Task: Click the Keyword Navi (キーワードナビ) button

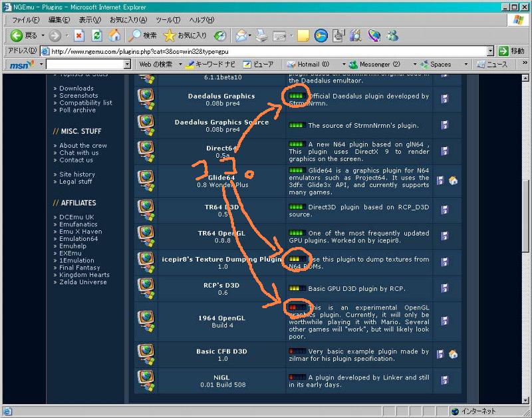Action: pyautogui.click(x=211, y=64)
